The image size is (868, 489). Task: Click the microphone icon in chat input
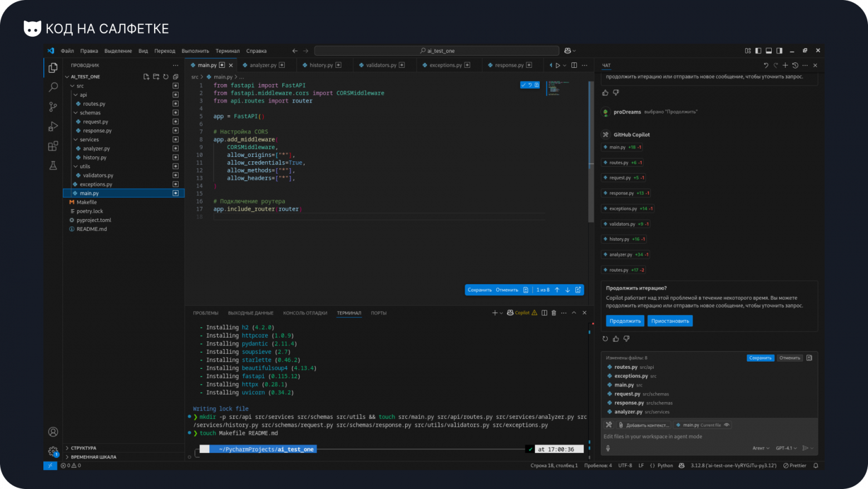608,448
